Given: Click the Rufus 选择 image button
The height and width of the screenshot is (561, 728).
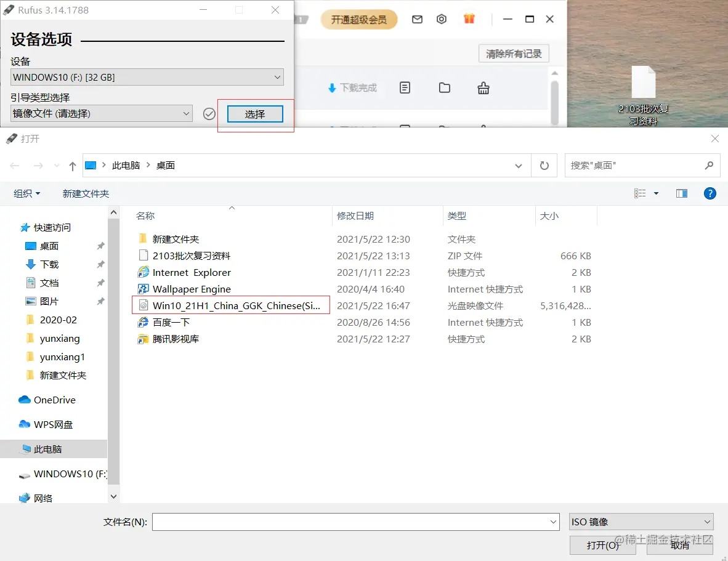Looking at the screenshot, I should (x=255, y=114).
